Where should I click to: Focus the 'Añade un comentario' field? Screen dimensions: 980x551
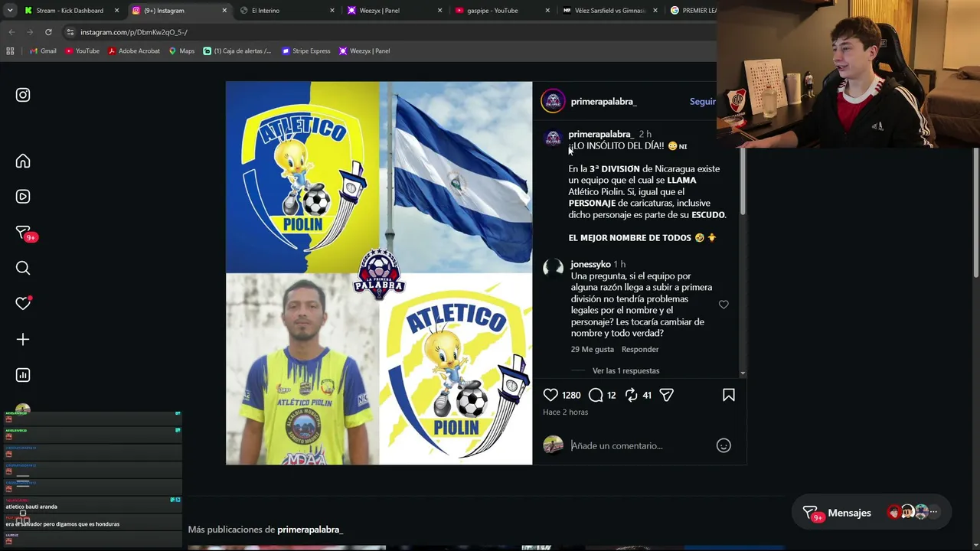coord(639,445)
